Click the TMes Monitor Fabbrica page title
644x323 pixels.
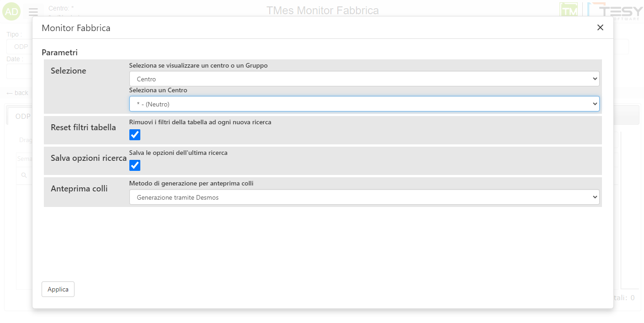coord(322,11)
